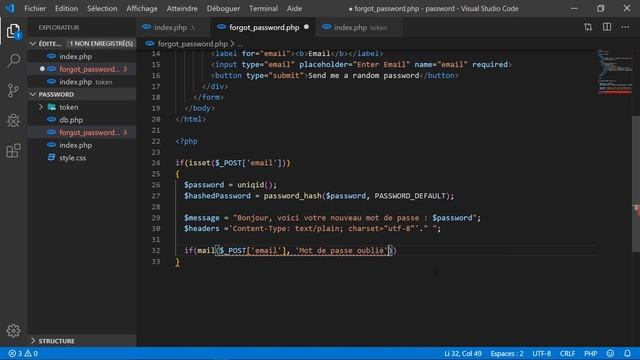The height and width of the screenshot is (360, 640).
Task: Open style.css in the file tree
Action: 82,158
